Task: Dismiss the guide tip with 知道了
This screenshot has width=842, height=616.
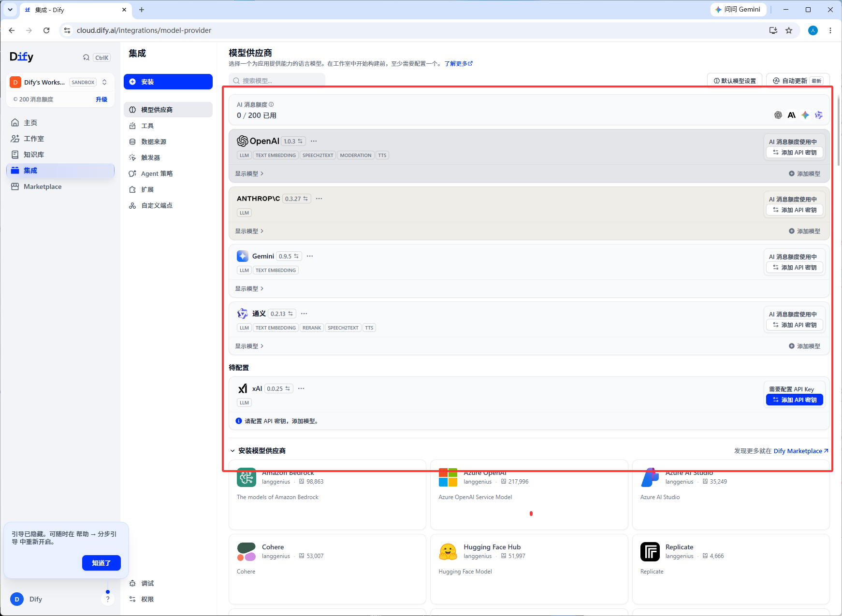Action: point(102,563)
